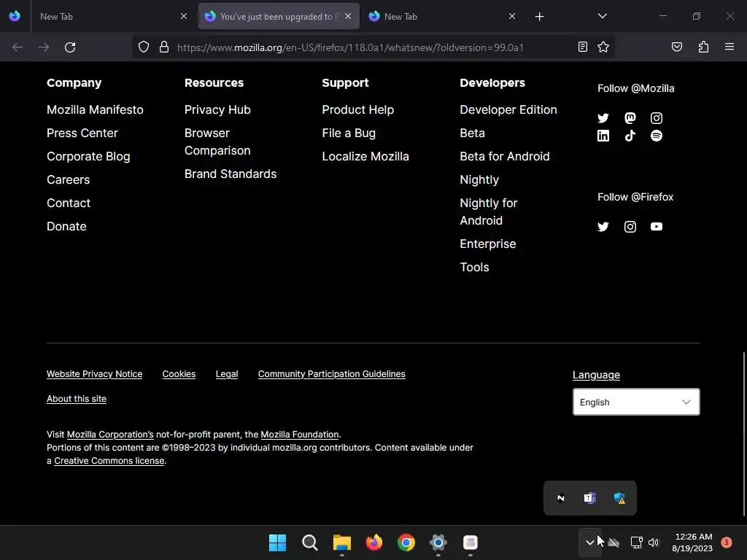Open the Firefox hamburger menu
747x560 pixels.
[x=729, y=47]
